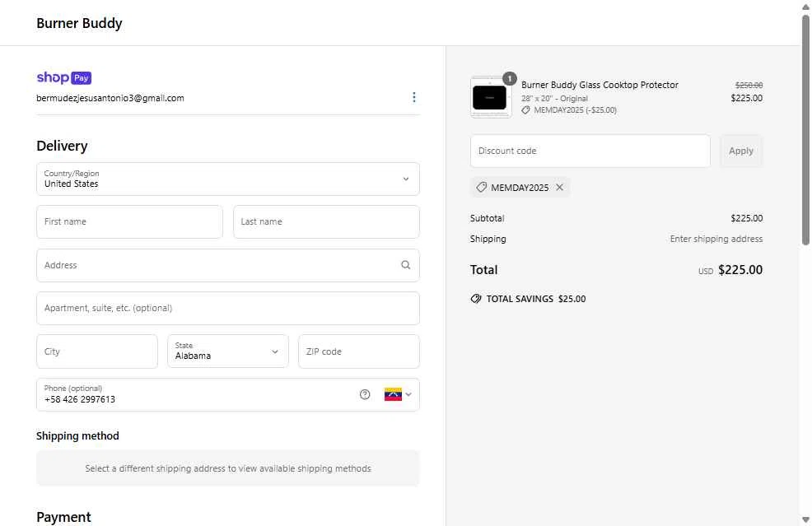Click the product thumbnail image
This screenshot has height=526, width=812.
(x=490, y=97)
